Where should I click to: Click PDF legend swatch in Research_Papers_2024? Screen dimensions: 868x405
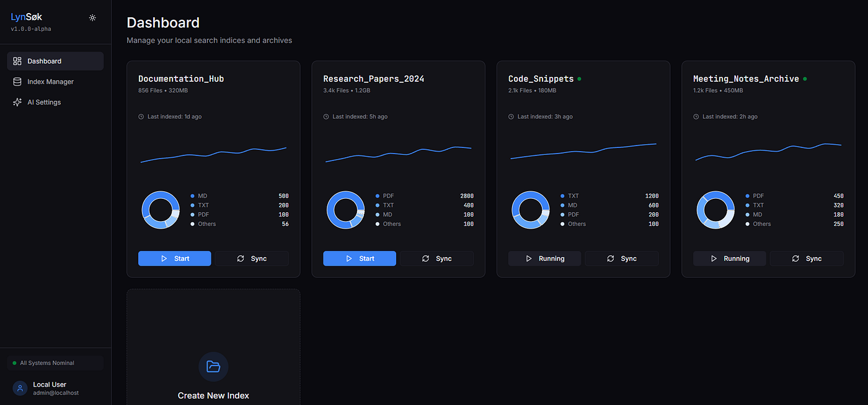(x=378, y=196)
